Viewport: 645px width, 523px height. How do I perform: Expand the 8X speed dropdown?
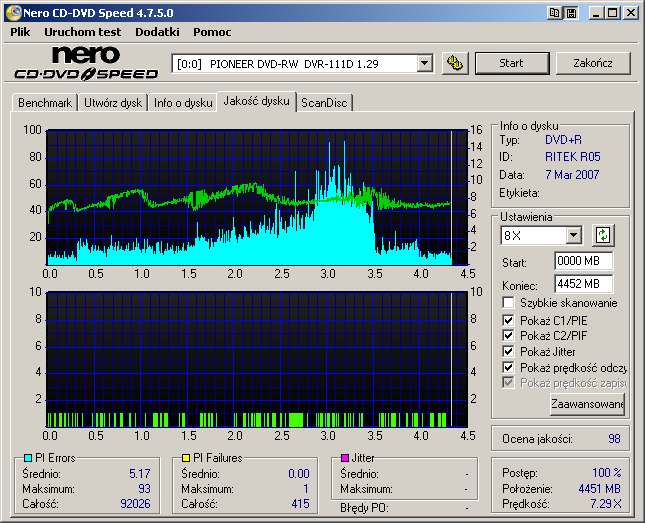pyautogui.click(x=573, y=235)
